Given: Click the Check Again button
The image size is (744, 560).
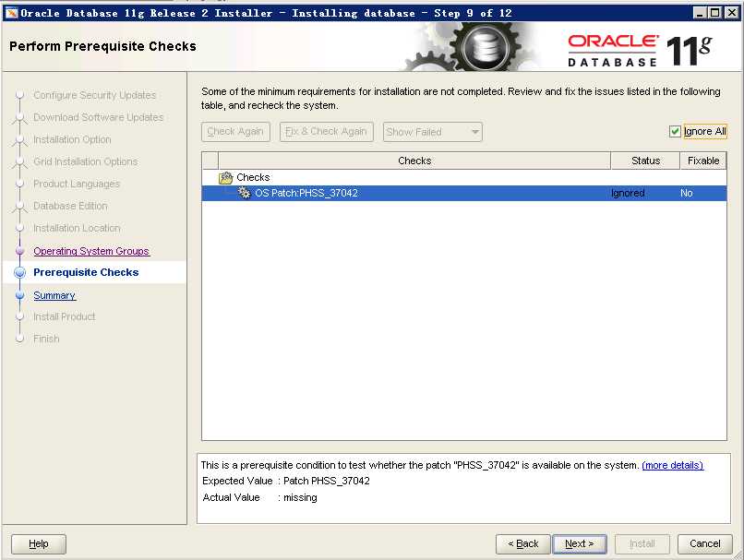Looking at the screenshot, I should [235, 132].
